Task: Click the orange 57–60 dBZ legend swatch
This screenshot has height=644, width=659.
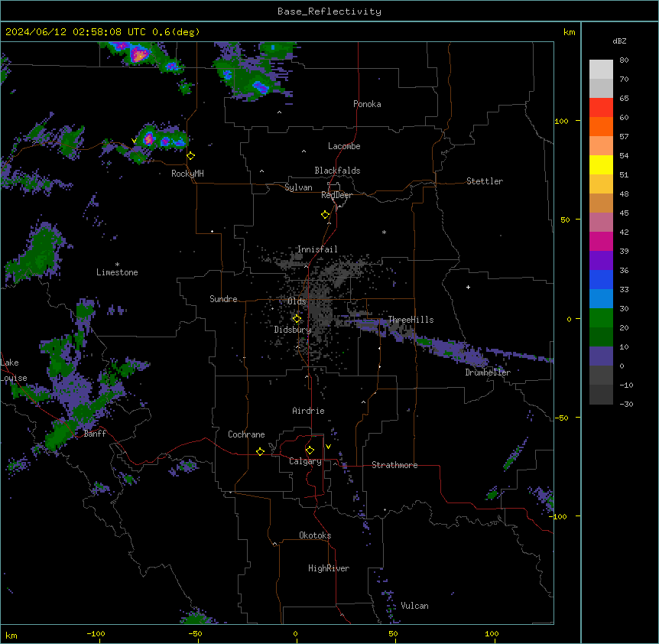Action: 601,126
